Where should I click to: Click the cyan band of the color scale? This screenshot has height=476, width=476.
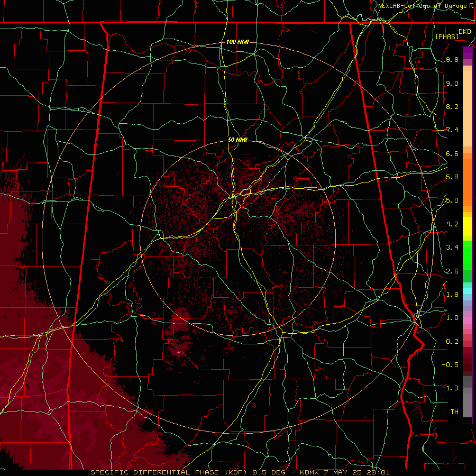[x=467, y=291]
